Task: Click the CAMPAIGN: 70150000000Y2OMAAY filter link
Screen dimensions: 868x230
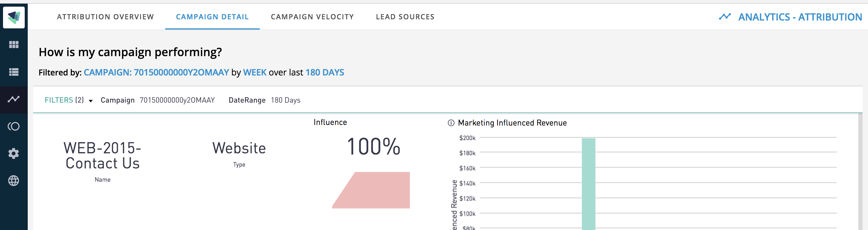Action: [x=156, y=72]
